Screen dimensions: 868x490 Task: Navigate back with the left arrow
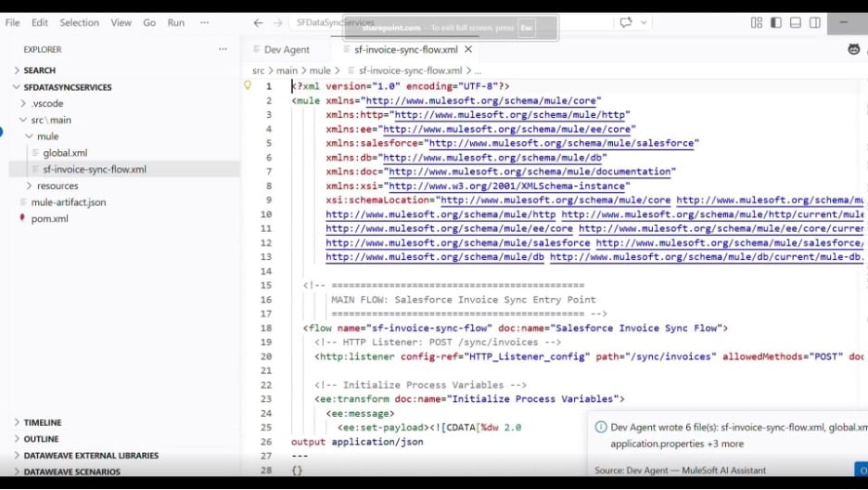[258, 22]
